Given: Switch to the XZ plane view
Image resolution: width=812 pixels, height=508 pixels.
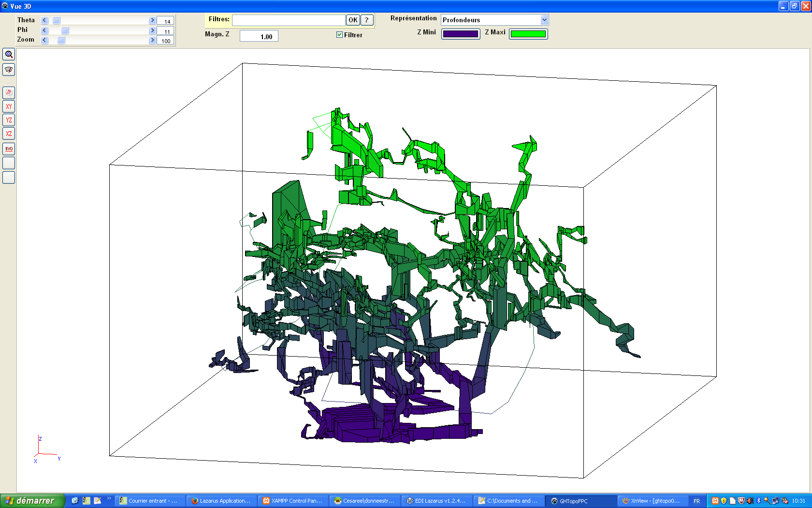Looking at the screenshot, I should [9, 134].
